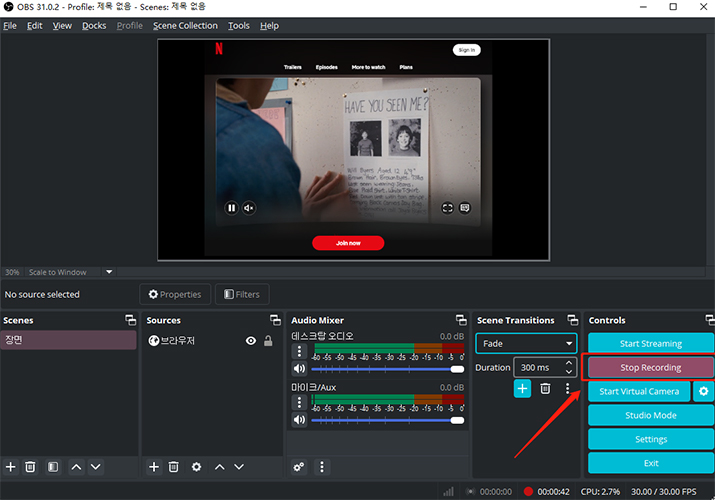
Task: Pop out the Audio Mixer dock
Action: (x=461, y=320)
